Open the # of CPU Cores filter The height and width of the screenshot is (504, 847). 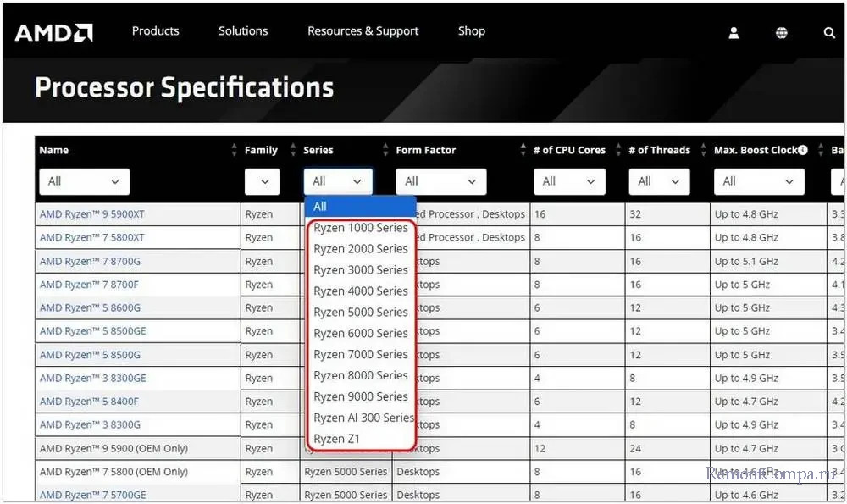[x=569, y=181]
